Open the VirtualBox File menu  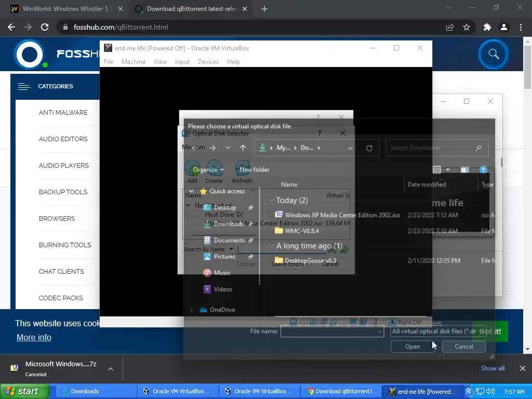109,62
